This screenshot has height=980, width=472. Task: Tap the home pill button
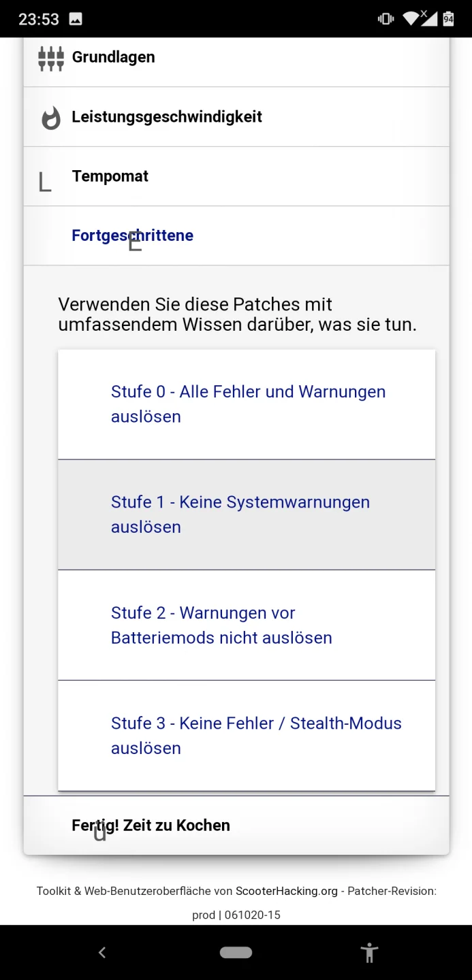236,953
